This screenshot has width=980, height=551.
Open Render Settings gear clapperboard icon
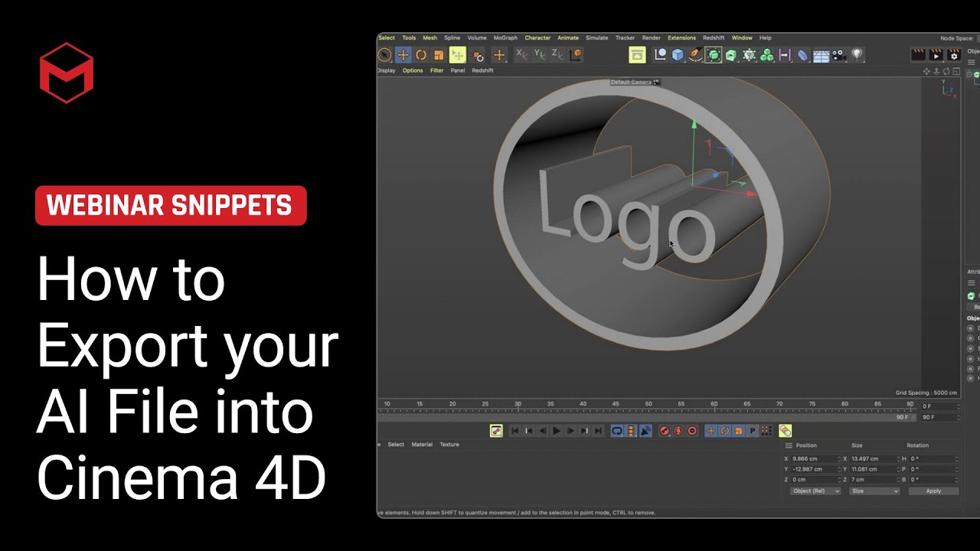coord(954,55)
